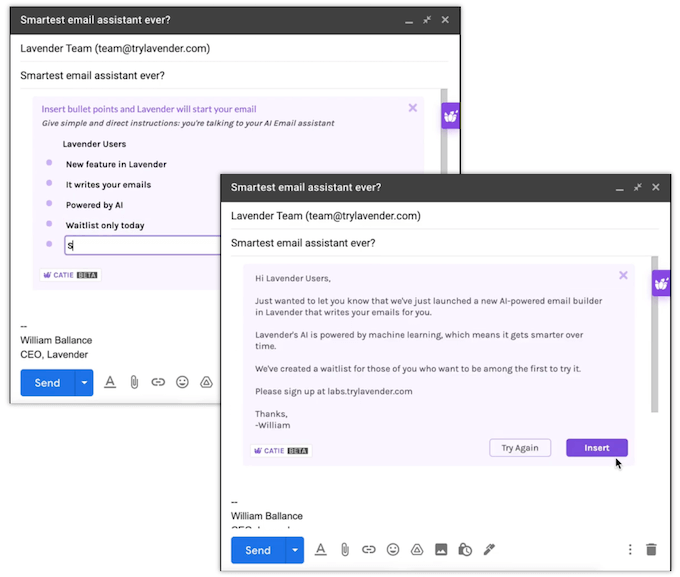Close the front compose window

656,187
